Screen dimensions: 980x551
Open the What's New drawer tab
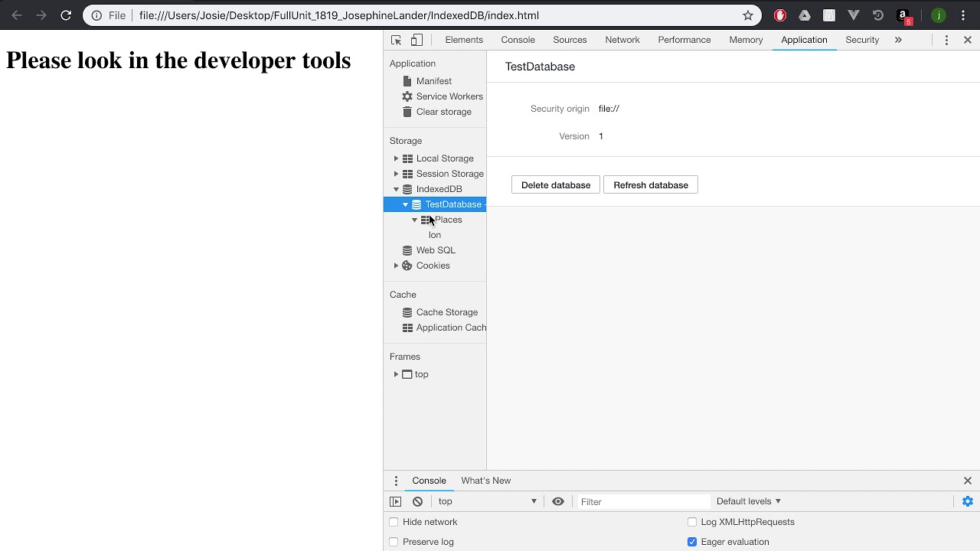coord(485,481)
